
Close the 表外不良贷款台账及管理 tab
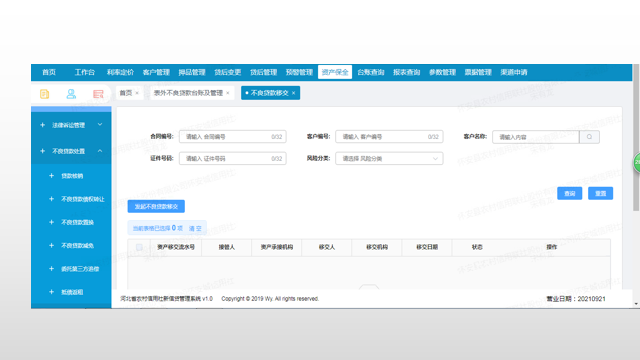click(x=228, y=93)
